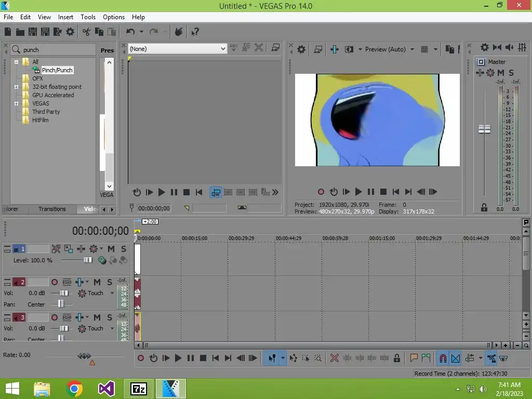
Task: Open the Tools menu
Action: 88,17
